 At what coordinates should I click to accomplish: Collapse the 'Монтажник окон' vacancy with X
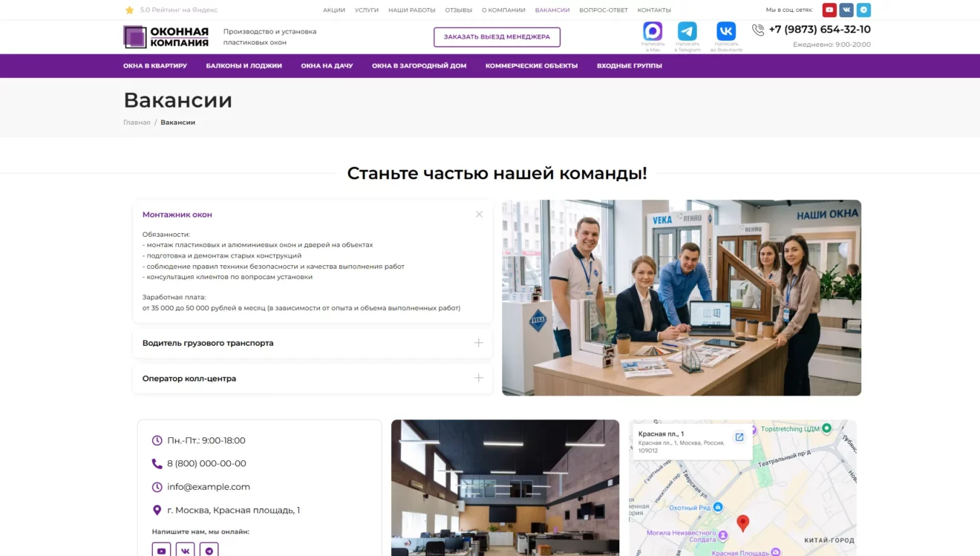[x=479, y=214]
